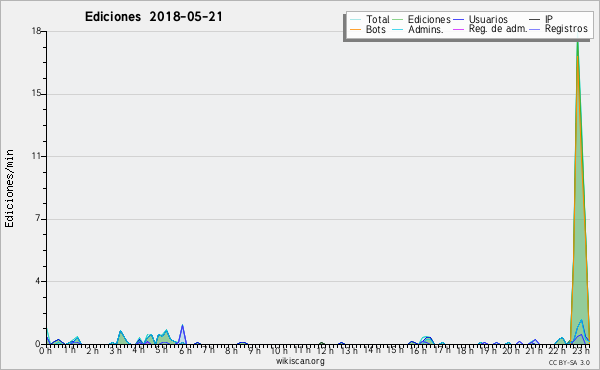Screen dimensions: 600x370
Task: Click the y-axis value 18
Action: [36, 31]
